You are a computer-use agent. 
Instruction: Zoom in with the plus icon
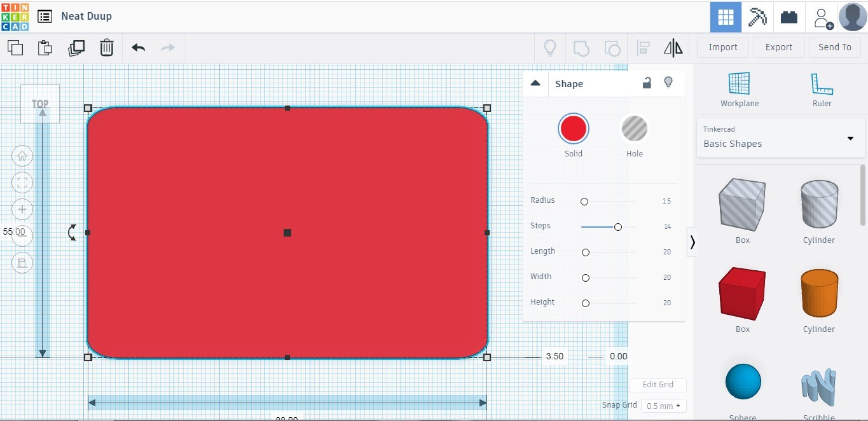22,209
